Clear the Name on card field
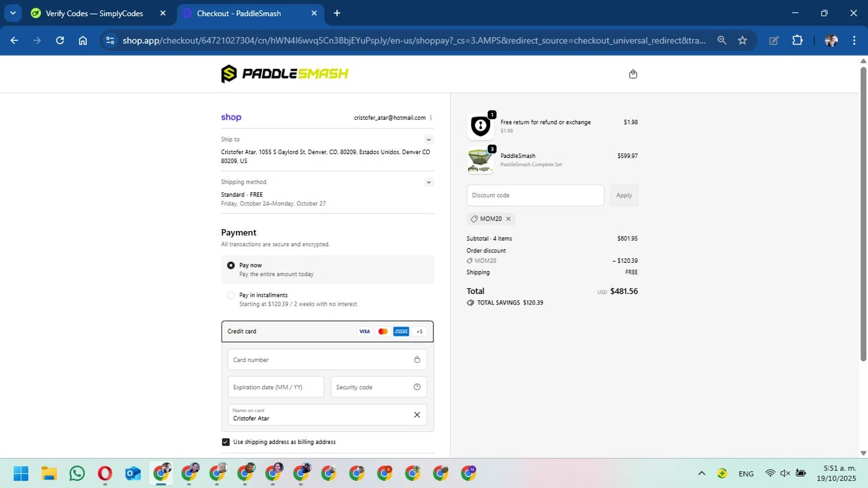The width and height of the screenshot is (868, 488). coord(417,414)
